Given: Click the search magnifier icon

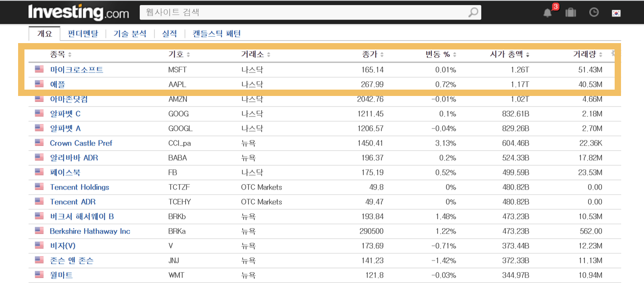Looking at the screenshot, I should (x=473, y=12).
